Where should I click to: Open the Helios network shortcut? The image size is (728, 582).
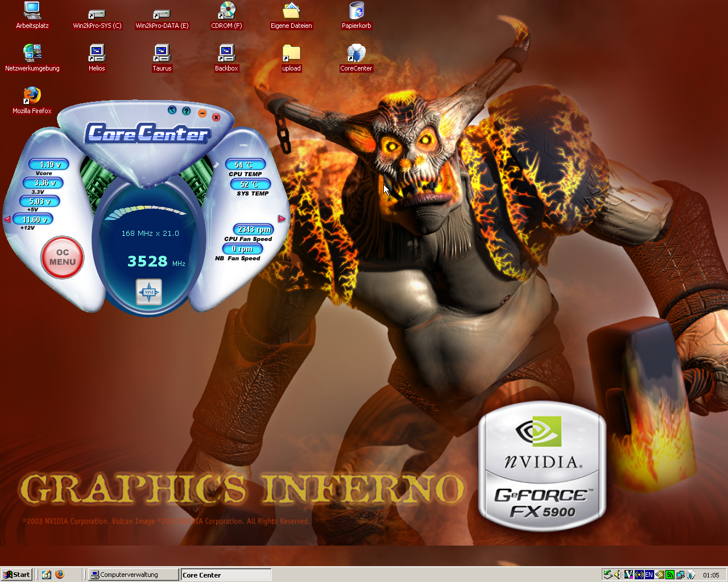97,59
